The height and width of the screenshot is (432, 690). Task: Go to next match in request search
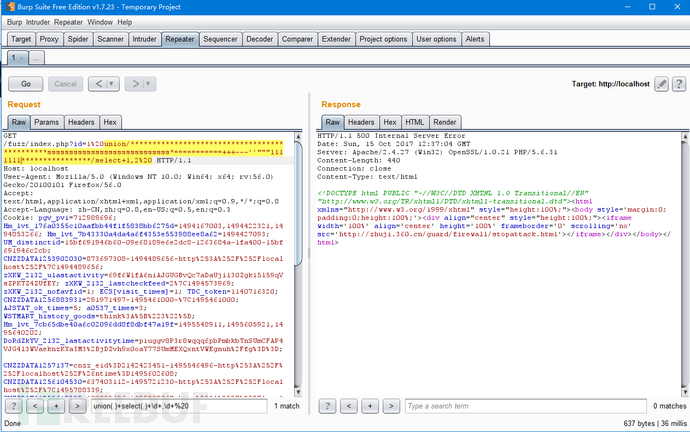77,406
